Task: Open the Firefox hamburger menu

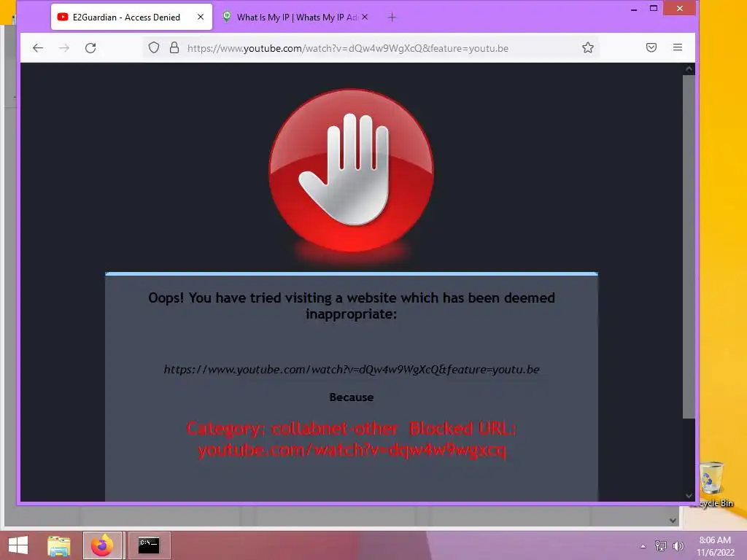Action: (x=678, y=47)
